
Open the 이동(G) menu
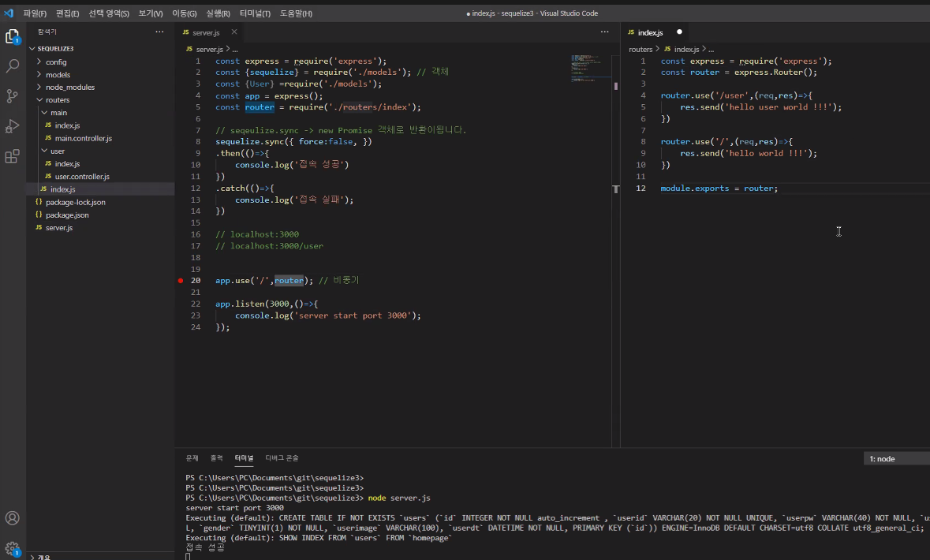pos(185,13)
